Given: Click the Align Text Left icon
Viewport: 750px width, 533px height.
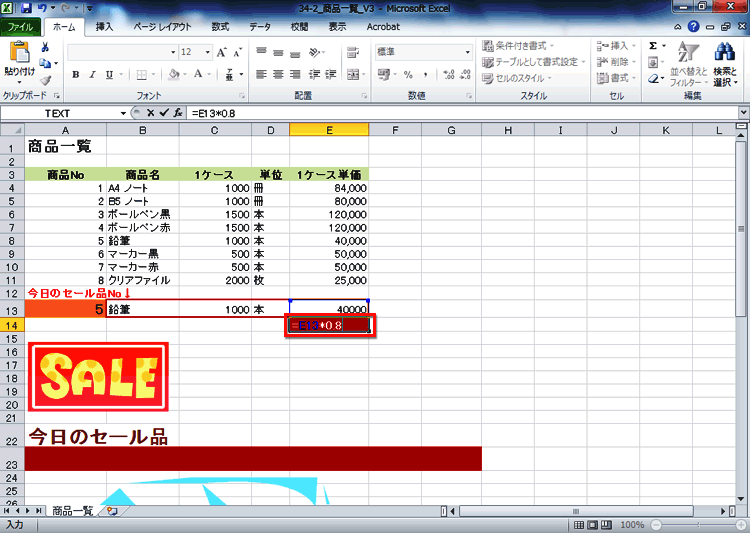Looking at the screenshot, I should [261, 74].
